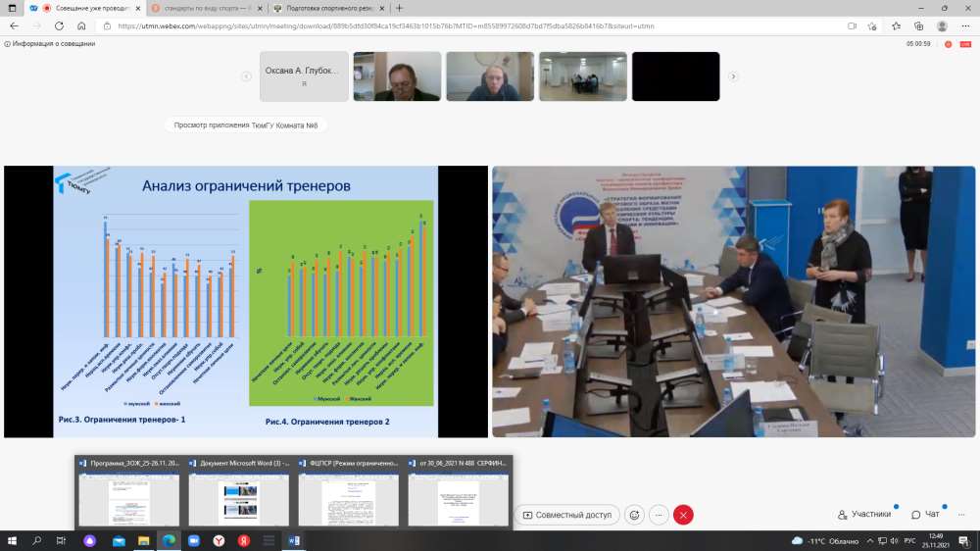Image resolution: width=980 pixels, height=551 pixels.
Task: Open Yandex red icon in taskbar
Action: (x=244, y=541)
